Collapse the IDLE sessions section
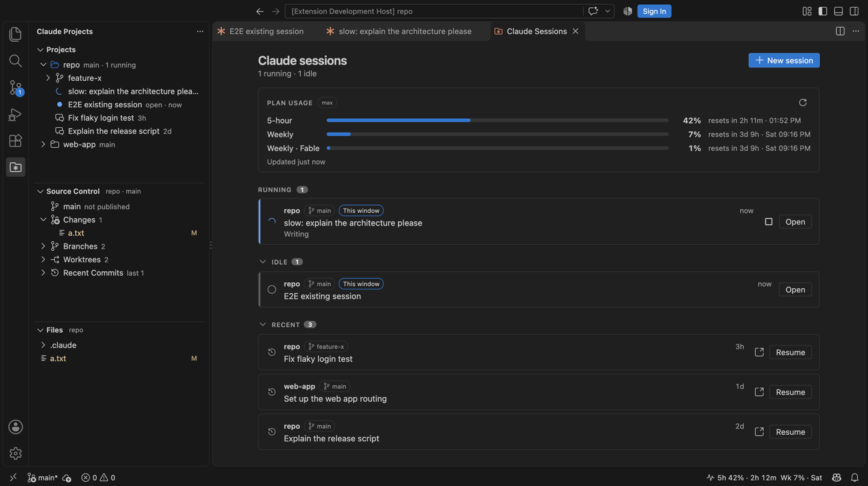 (263, 262)
